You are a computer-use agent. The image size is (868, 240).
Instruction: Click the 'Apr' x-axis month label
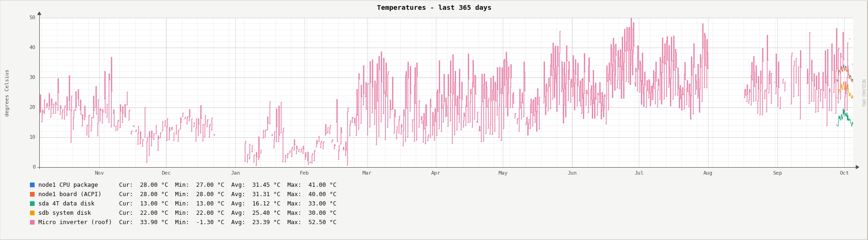[x=436, y=173]
